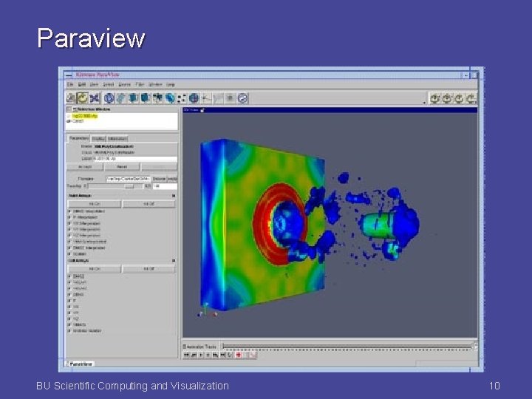Click the first blue cube filter icon
This screenshot has width=532, height=399.
tap(133, 98)
